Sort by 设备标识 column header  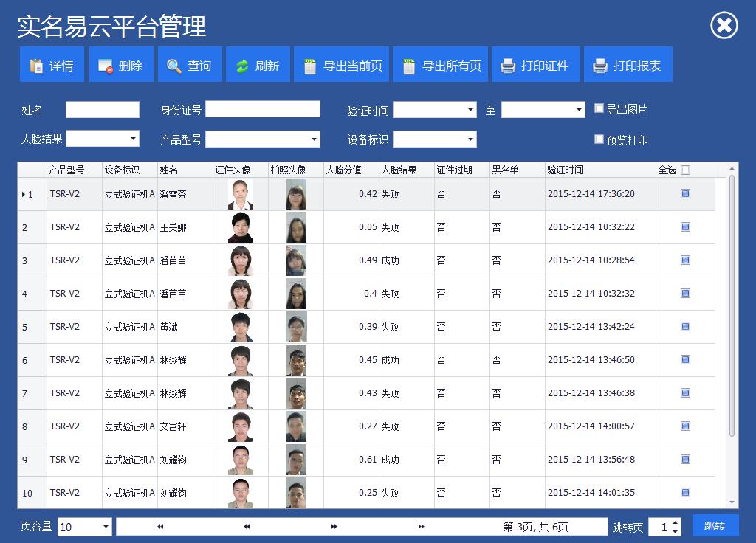point(130,170)
